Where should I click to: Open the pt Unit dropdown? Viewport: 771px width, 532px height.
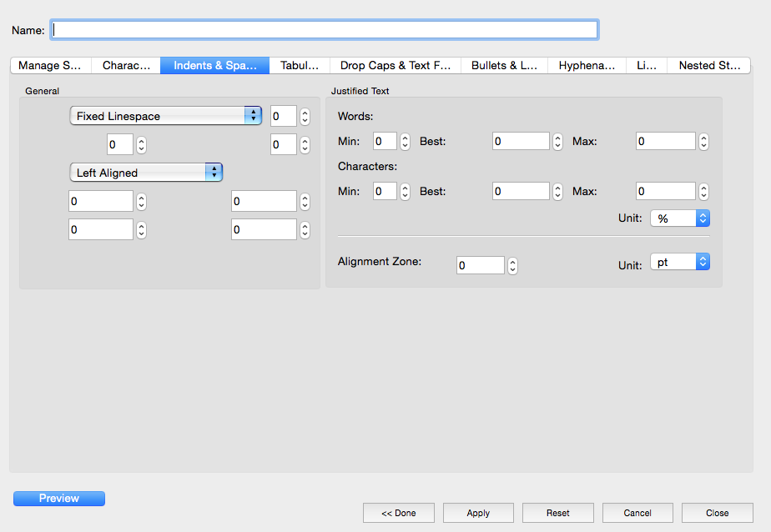679,263
